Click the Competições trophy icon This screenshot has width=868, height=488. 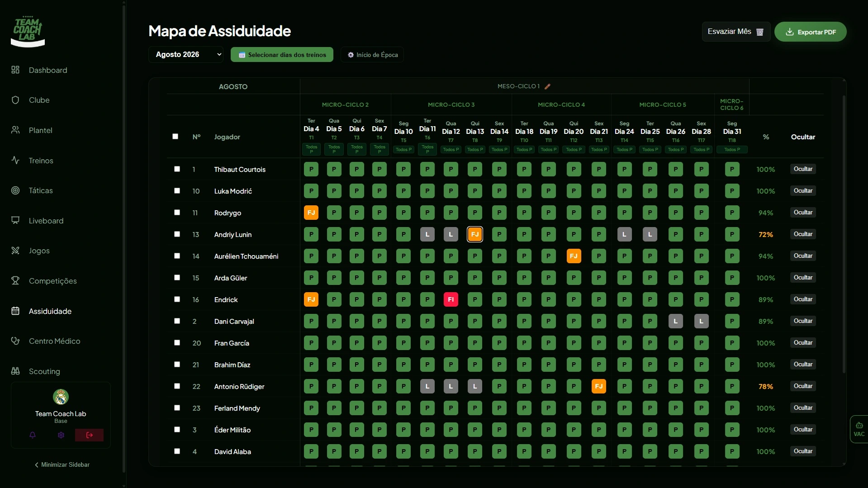tap(15, 280)
